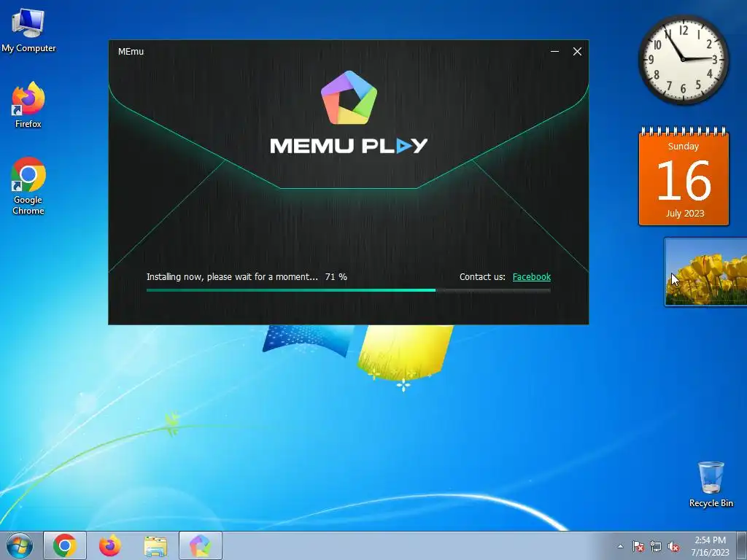Open the My Computer desktop icon
This screenshot has height=560, width=747.
click(x=28, y=31)
